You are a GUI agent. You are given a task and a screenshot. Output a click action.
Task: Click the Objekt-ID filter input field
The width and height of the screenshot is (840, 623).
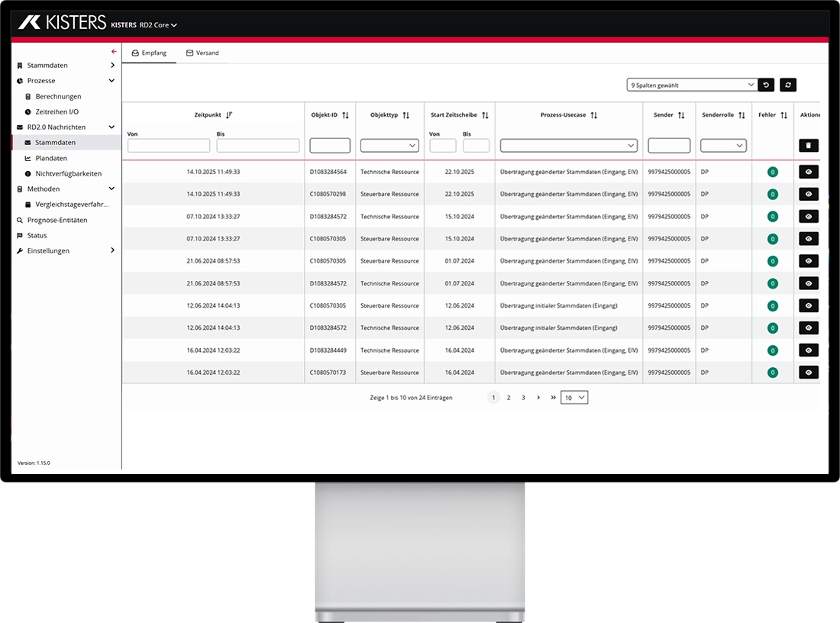[330, 145]
